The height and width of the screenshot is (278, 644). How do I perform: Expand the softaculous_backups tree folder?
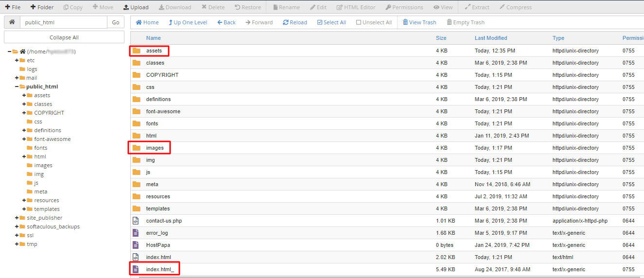pyautogui.click(x=17, y=226)
